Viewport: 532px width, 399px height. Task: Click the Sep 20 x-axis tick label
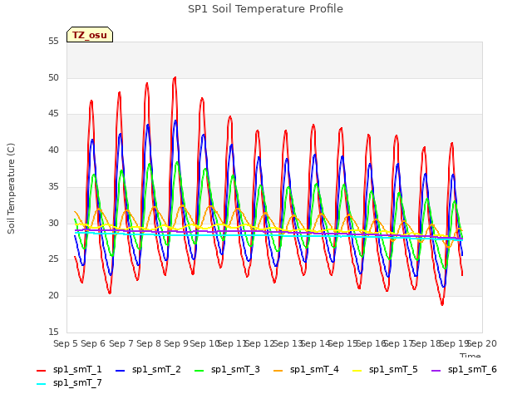pyautogui.click(x=482, y=343)
